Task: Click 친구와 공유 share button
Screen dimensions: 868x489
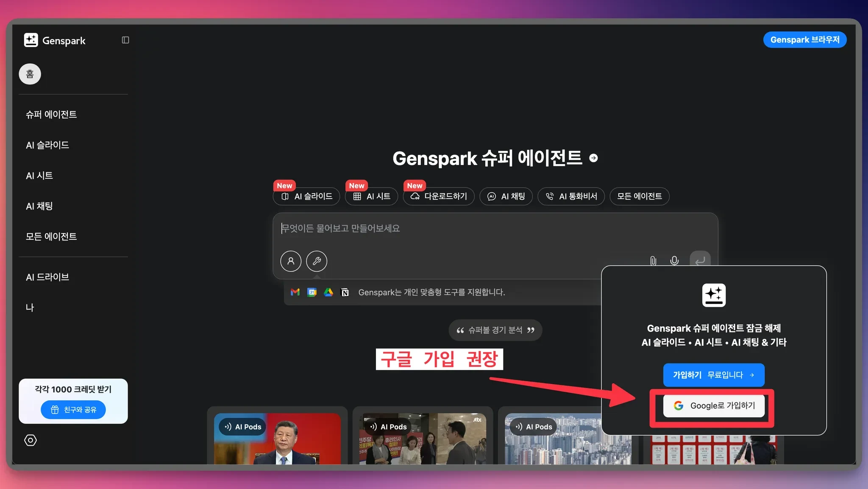Action: coord(73,410)
